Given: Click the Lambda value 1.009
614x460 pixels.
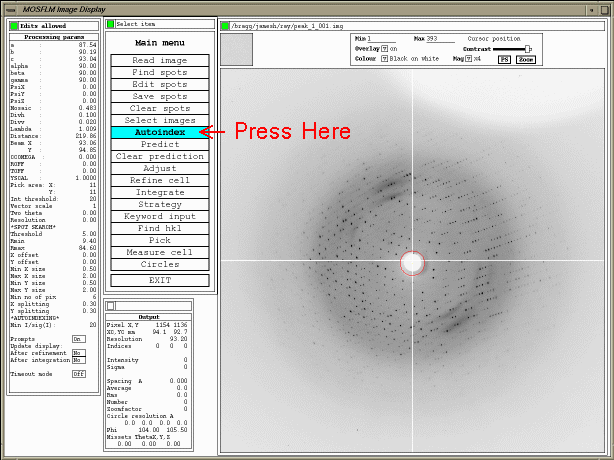Looking at the screenshot, I should tap(87, 129).
